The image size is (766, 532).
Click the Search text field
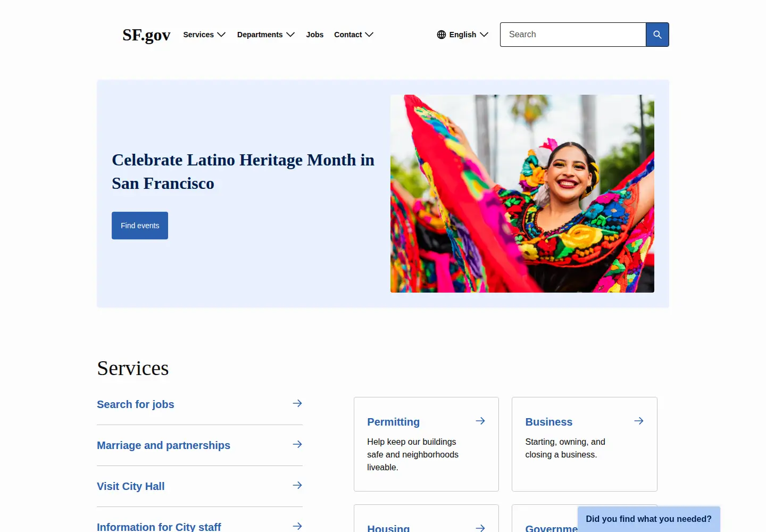click(573, 35)
